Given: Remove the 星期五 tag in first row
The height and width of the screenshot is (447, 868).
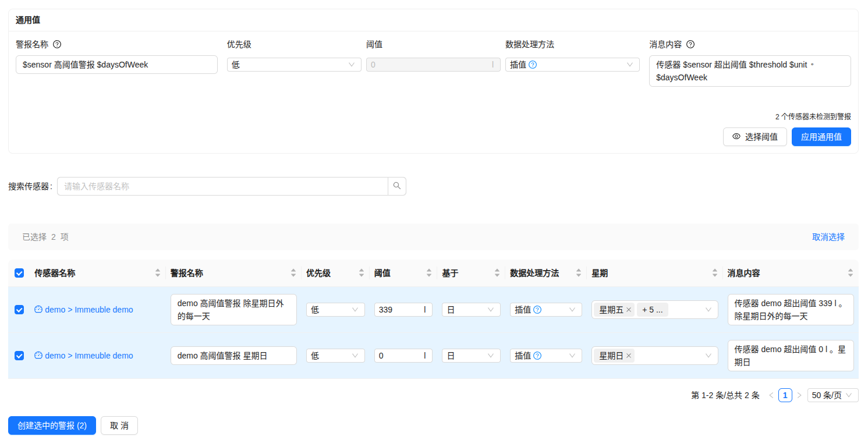Looking at the screenshot, I should coord(629,310).
